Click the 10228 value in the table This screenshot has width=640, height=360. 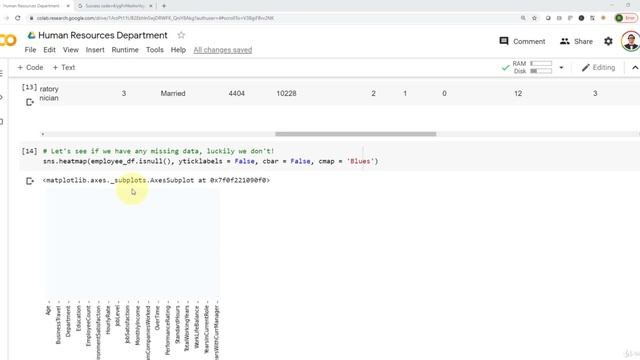point(286,93)
